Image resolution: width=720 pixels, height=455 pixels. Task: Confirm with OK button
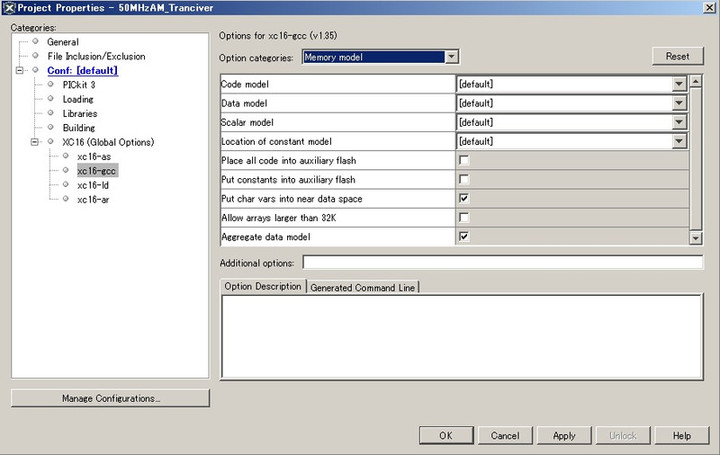tap(446, 435)
